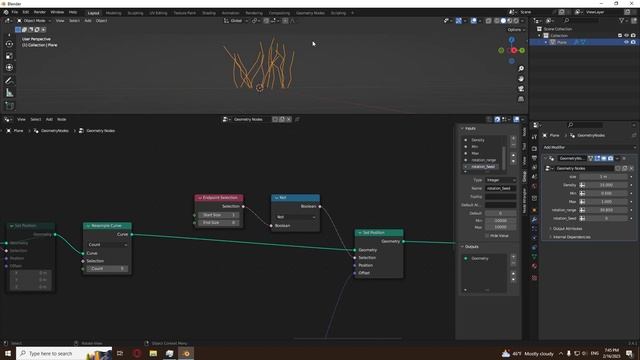Select the Add Cube tool
The width and height of the screenshot is (640, 360).
(x=9, y=106)
